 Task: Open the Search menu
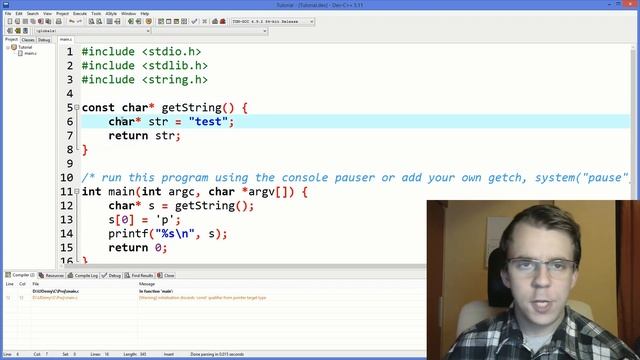point(33,13)
